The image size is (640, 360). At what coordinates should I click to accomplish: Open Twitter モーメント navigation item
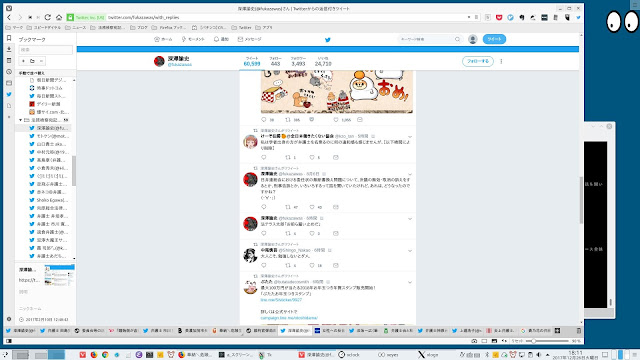[x=193, y=39]
